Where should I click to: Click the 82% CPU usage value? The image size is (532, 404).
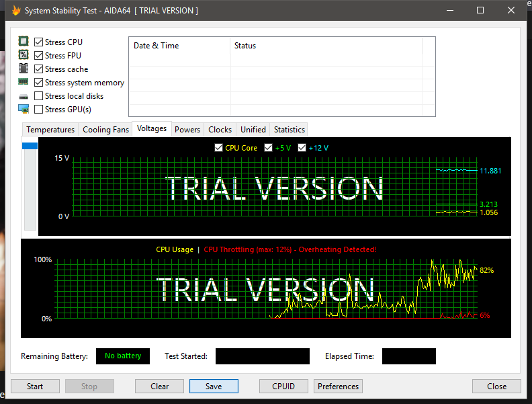(486, 270)
